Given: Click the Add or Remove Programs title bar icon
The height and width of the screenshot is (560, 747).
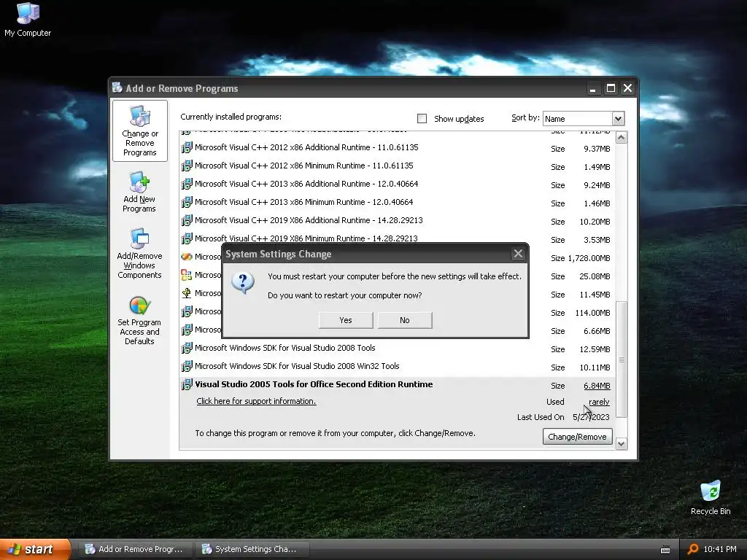Looking at the screenshot, I should click(117, 87).
